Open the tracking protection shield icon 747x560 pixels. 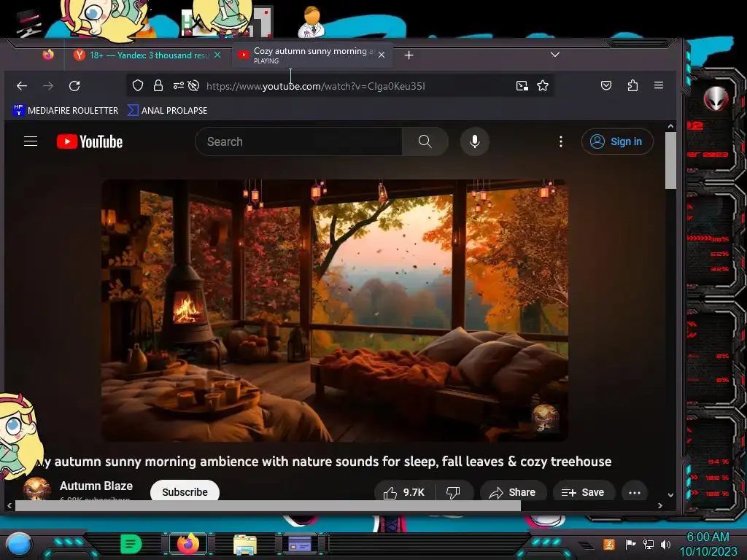tap(138, 86)
